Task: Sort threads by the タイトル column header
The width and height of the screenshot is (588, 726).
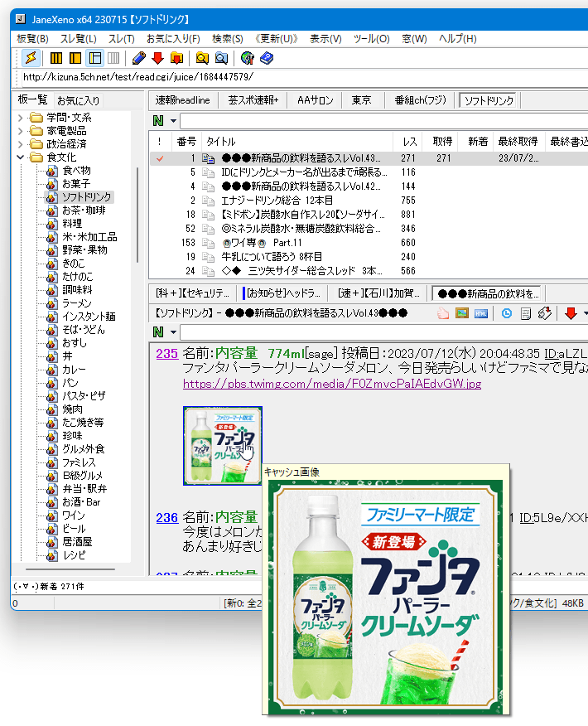Action: (x=297, y=142)
